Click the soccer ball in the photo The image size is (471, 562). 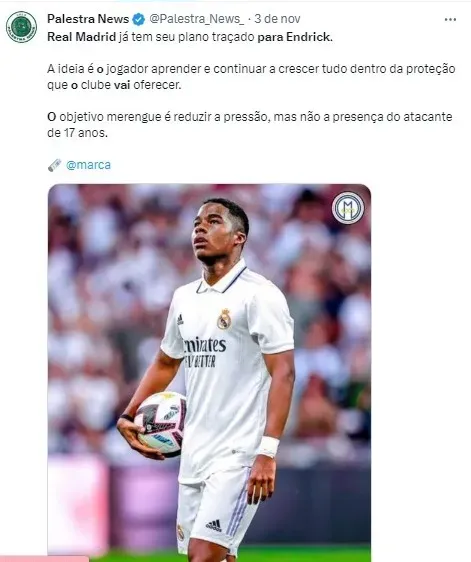pyautogui.click(x=161, y=424)
